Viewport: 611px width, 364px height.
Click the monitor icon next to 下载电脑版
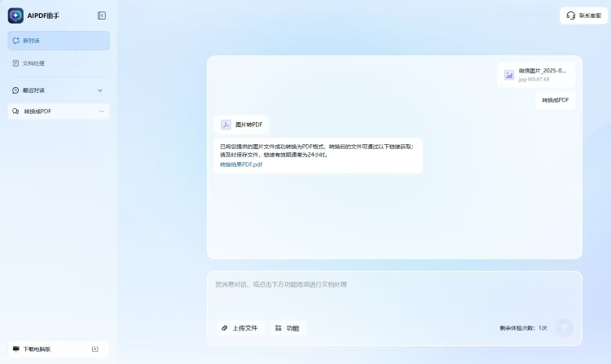coord(16,349)
